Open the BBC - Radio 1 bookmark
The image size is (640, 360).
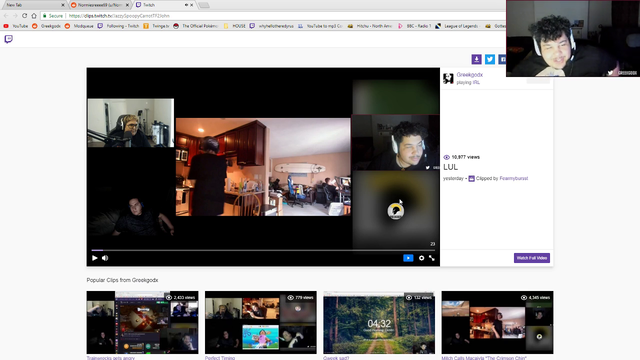coord(415,26)
